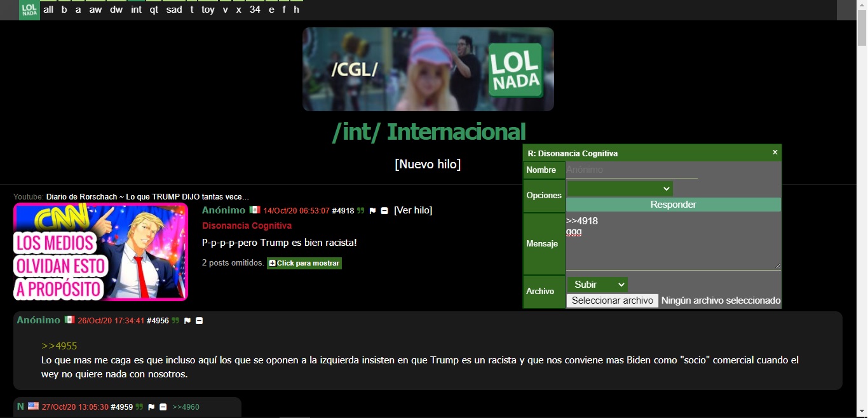
Task: Open the Opciones dropdown in the reply form
Action: 620,189
